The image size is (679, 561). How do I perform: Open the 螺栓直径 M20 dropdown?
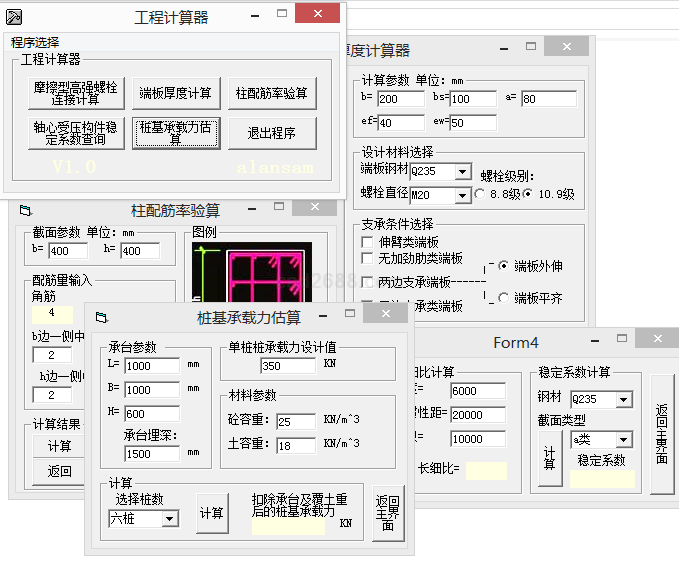click(x=461, y=195)
